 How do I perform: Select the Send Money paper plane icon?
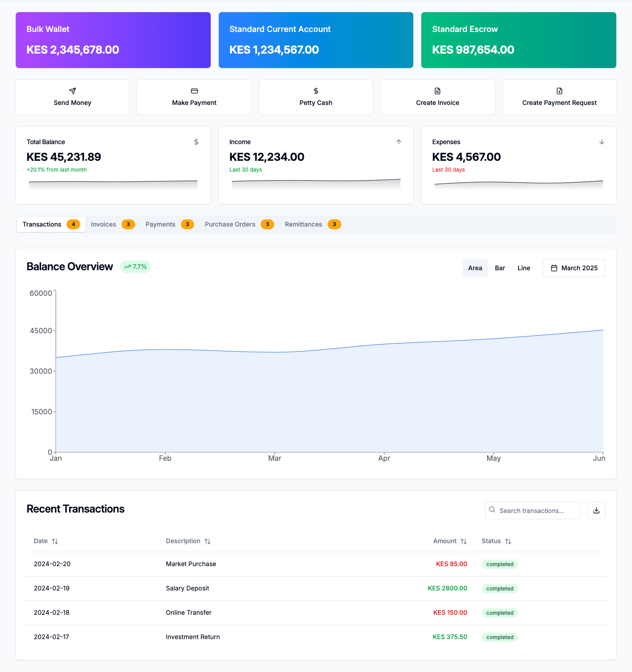[x=72, y=91]
